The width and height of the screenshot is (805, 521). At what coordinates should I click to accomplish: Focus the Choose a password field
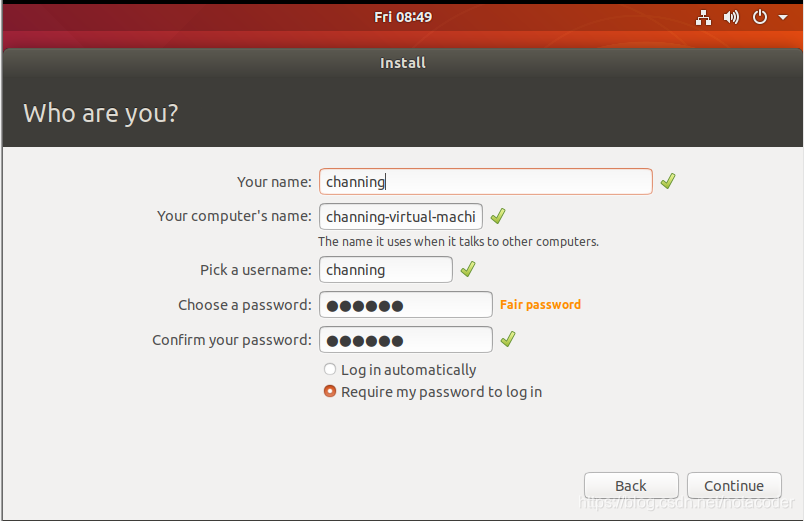click(x=406, y=305)
